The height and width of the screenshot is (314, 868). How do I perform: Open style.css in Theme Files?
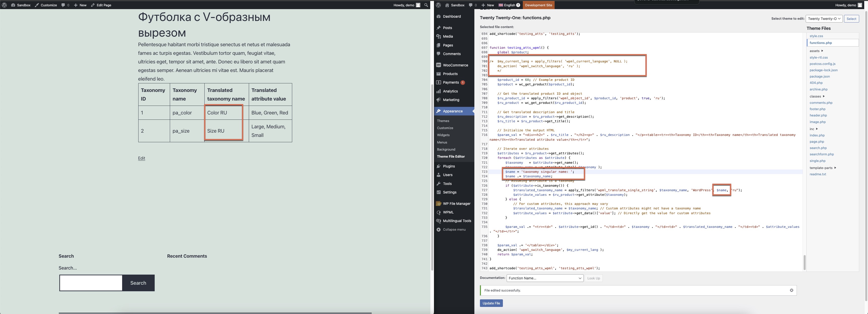tap(816, 36)
